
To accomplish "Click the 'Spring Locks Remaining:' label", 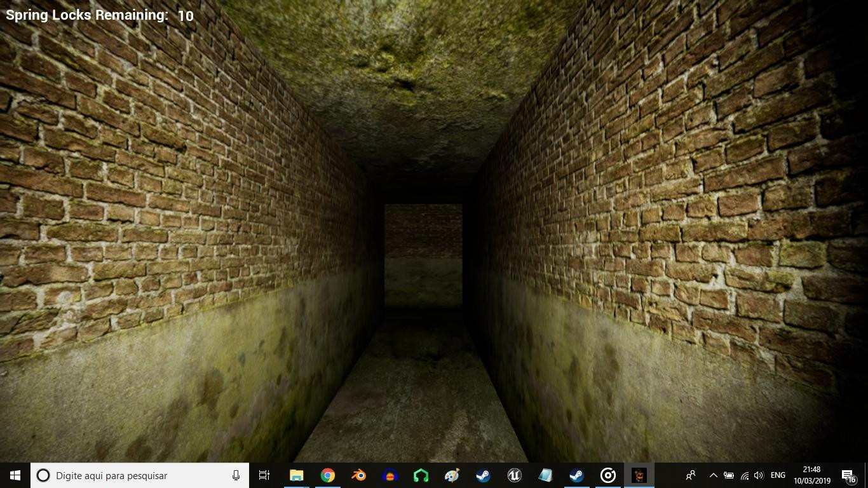I will pos(87,15).
